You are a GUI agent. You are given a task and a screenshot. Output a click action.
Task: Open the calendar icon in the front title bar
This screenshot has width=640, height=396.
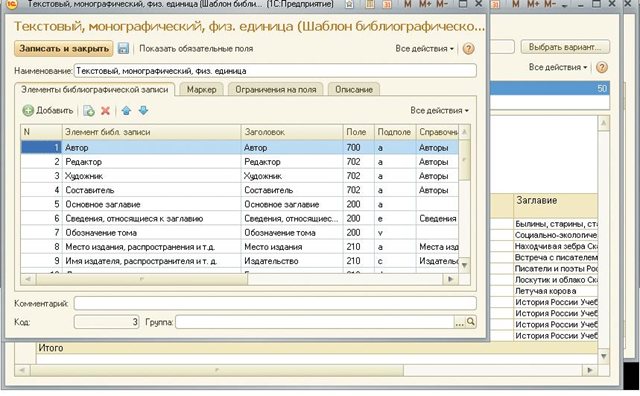click(387, 4)
